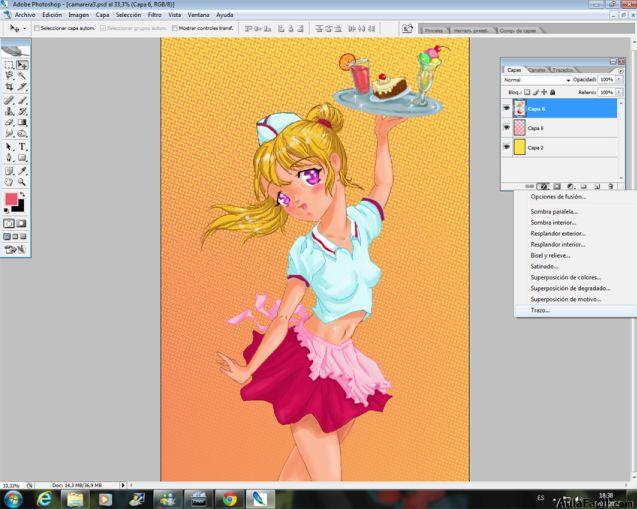
Task: Click the black background color swatch
Action: (x=20, y=207)
